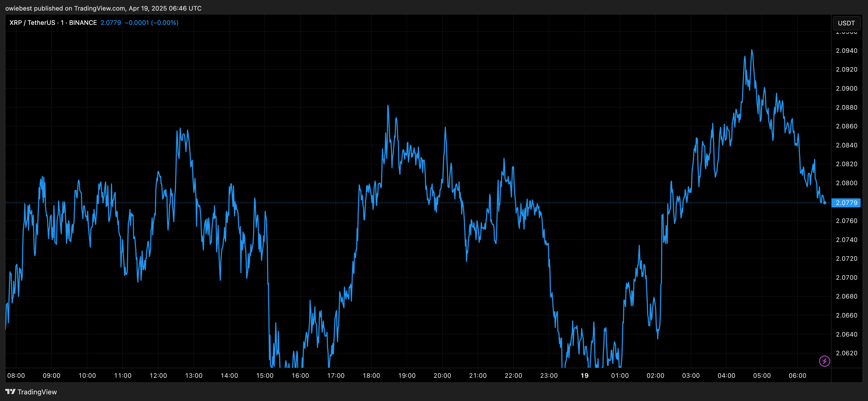
Task: Click the 22:00 time axis label
Action: click(513, 375)
